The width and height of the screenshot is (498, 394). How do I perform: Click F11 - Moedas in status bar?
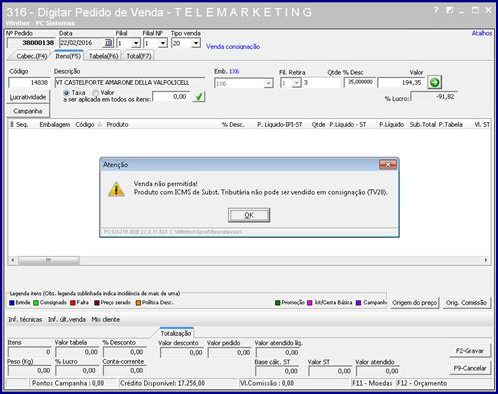[x=372, y=383]
